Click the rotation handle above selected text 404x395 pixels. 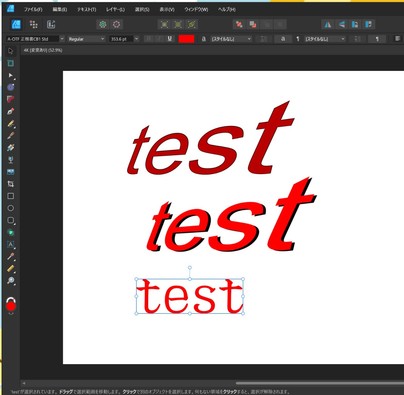pyautogui.click(x=190, y=268)
